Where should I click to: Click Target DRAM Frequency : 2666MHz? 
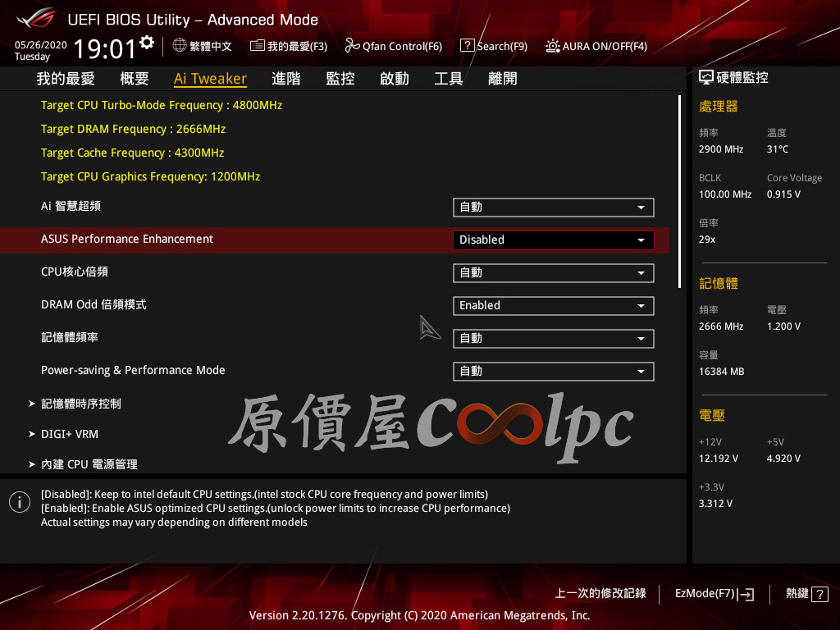(x=133, y=129)
